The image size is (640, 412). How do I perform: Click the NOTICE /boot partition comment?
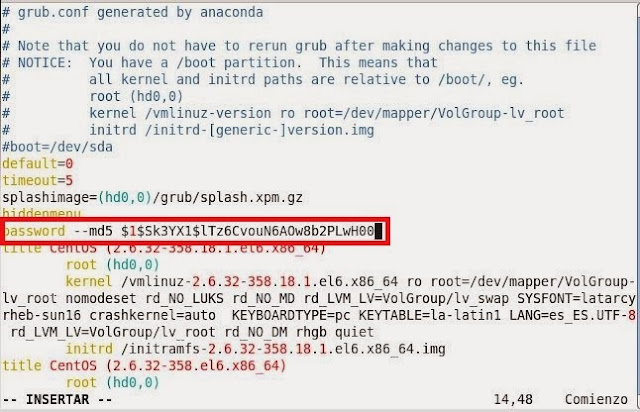(x=220, y=62)
